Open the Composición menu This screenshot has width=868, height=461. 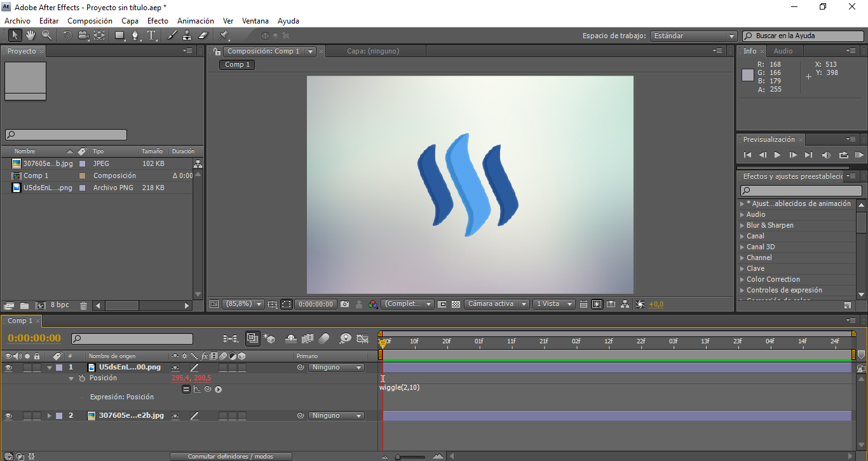90,21
